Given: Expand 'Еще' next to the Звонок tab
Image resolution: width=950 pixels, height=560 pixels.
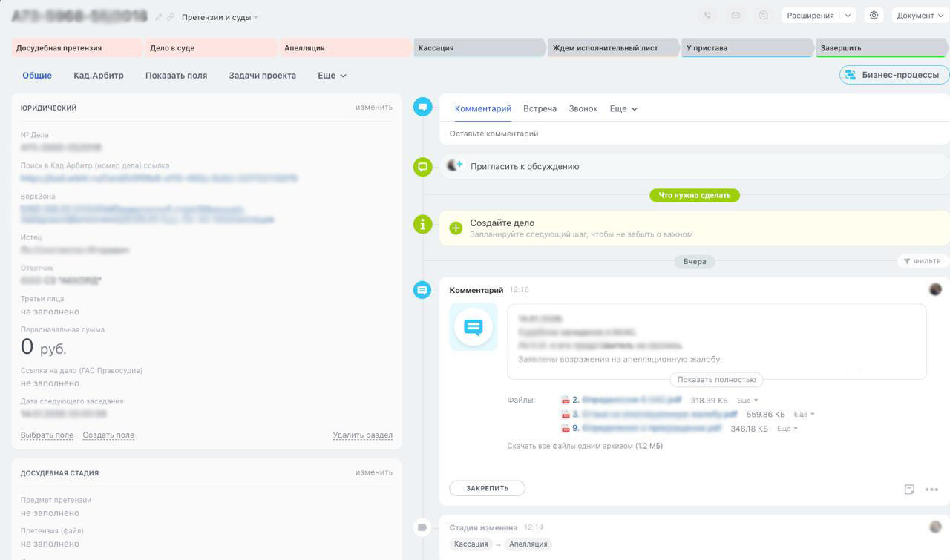Looking at the screenshot, I should (x=623, y=109).
